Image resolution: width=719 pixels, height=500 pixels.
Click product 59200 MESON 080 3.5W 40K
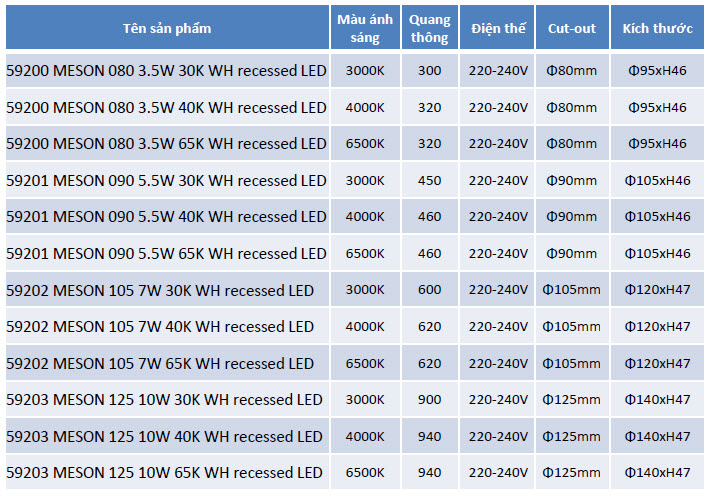166,108
